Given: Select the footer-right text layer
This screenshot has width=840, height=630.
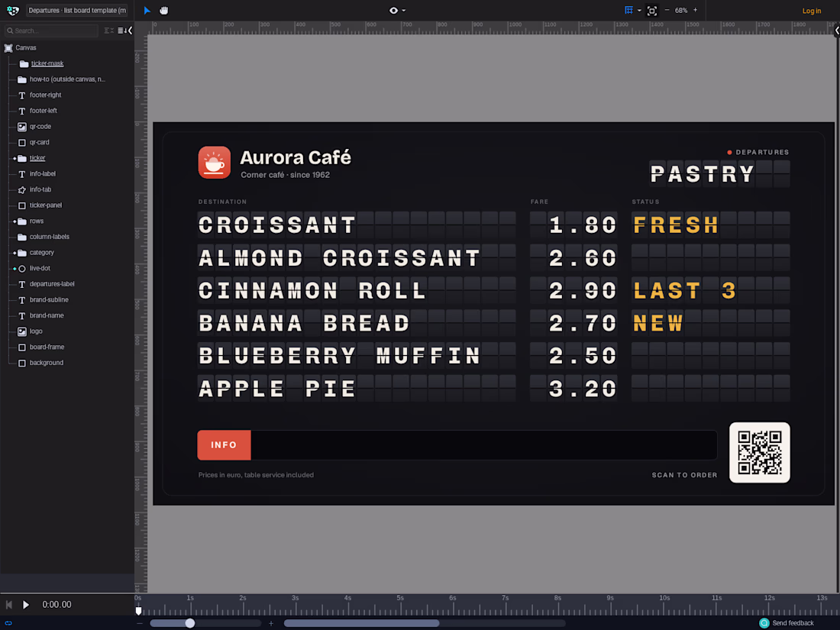Looking at the screenshot, I should pyautogui.click(x=46, y=95).
